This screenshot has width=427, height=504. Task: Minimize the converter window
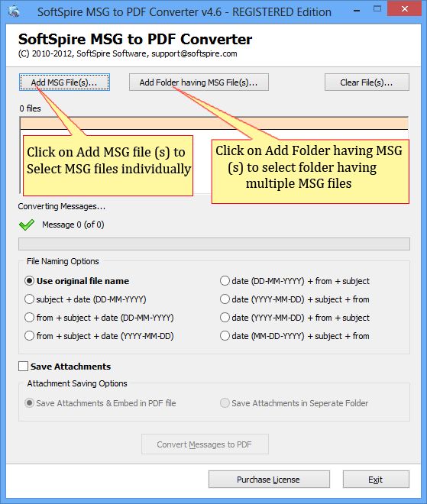[x=357, y=10]
